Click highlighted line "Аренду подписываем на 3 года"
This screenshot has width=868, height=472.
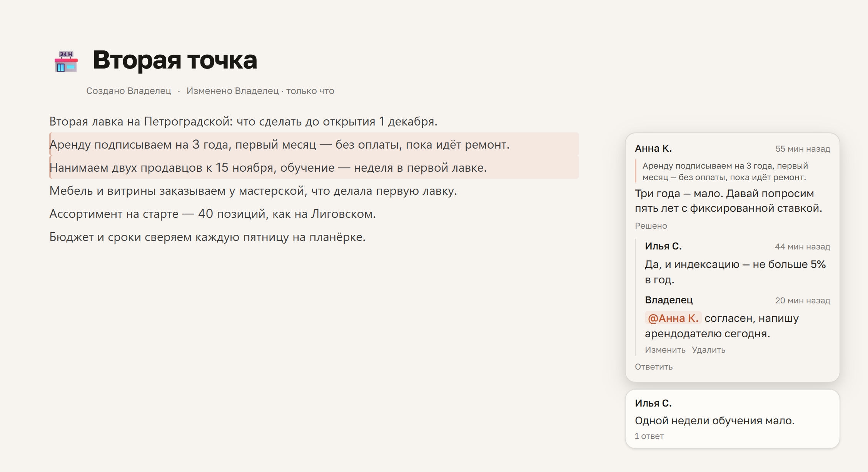click(314, 144)
